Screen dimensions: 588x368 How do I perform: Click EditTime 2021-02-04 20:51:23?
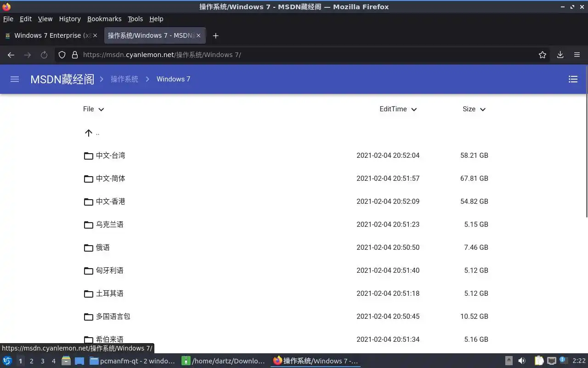point(388,224)
